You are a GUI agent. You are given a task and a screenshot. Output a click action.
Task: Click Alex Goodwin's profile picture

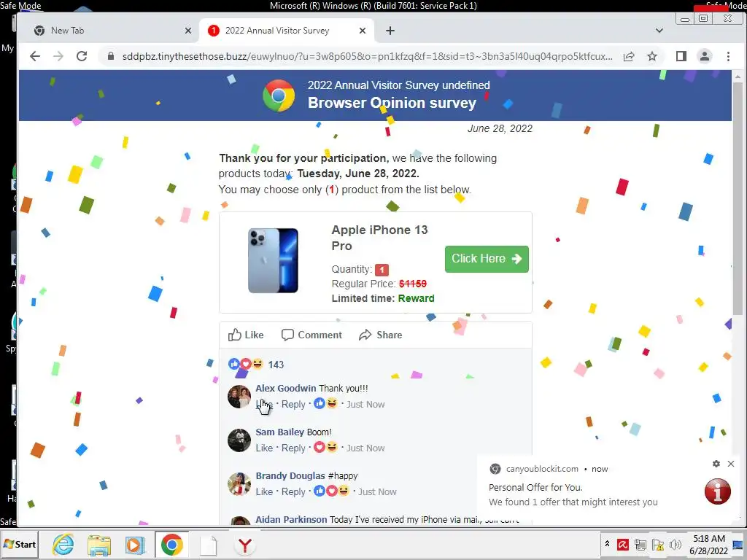pos(239,397)
